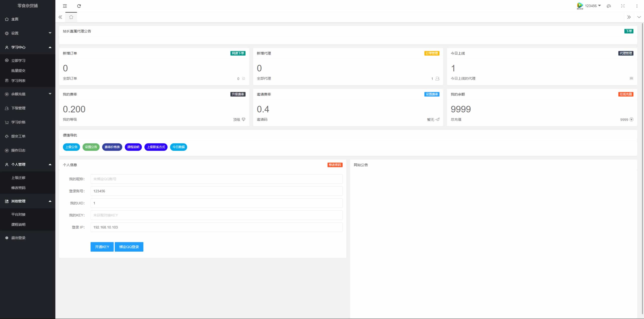Click the refresh icon in top toolbar

point(79,6)
